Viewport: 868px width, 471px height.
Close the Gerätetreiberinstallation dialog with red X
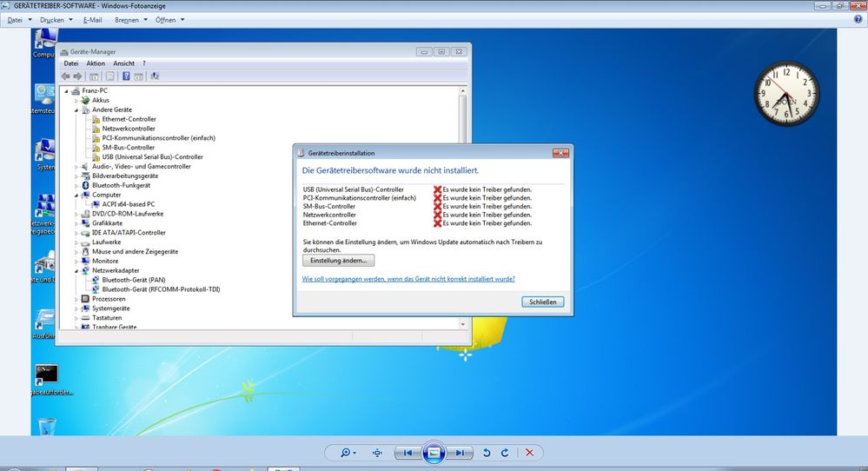click(560, 153)
